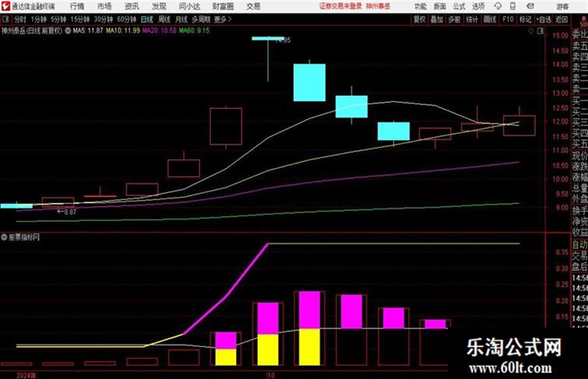Image resolution: width=588 pixels, height=379 pixels.
Task: Open the 资讯 menu
Action: pos(132,6)
